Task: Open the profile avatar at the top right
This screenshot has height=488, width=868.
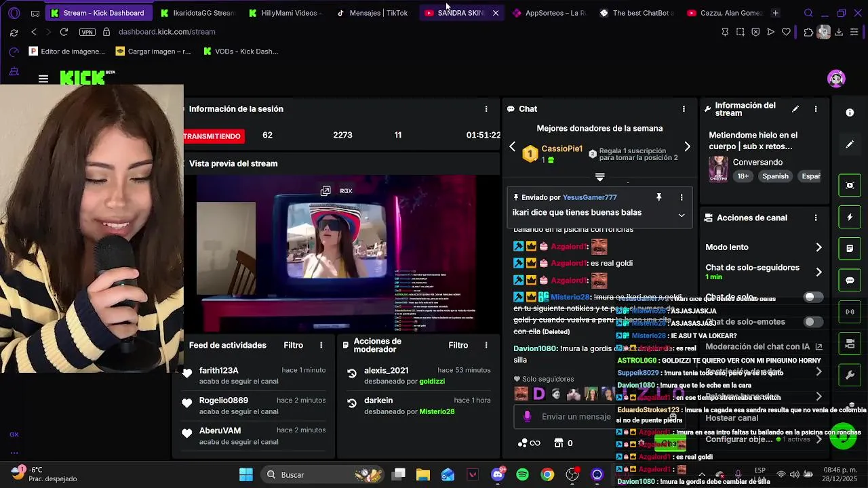Action: coord(836,79)
